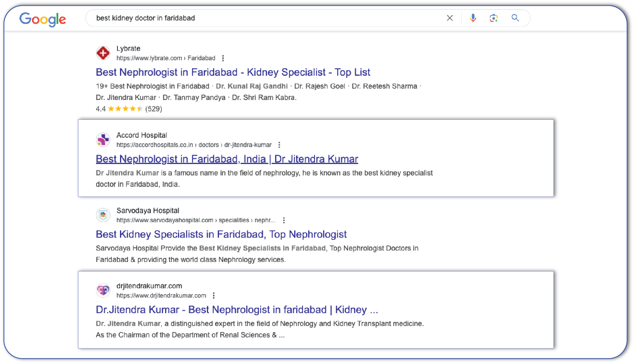634x364 pixels.
Task: Click the 'Dr. Shri Ram Kabra.' snippet text
Action: tap(264, 98)
